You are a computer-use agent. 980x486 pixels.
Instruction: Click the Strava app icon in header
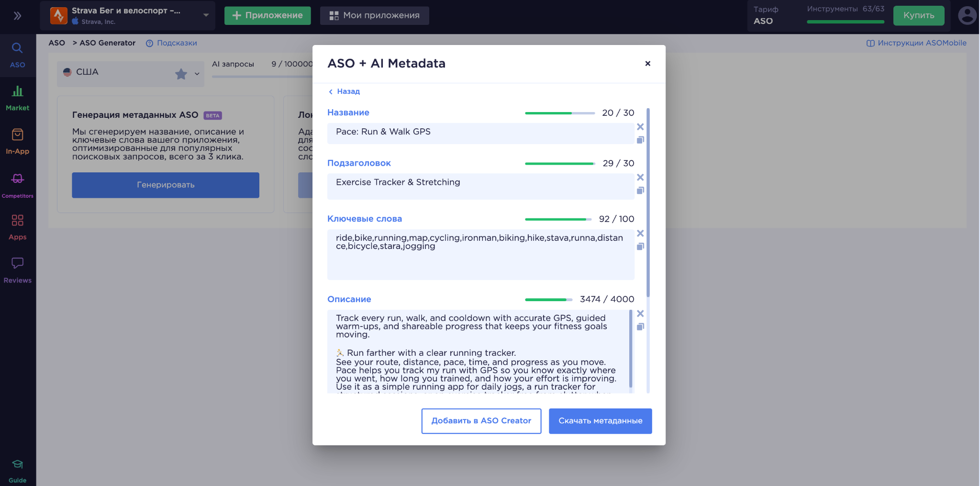[x=59, y=16]
